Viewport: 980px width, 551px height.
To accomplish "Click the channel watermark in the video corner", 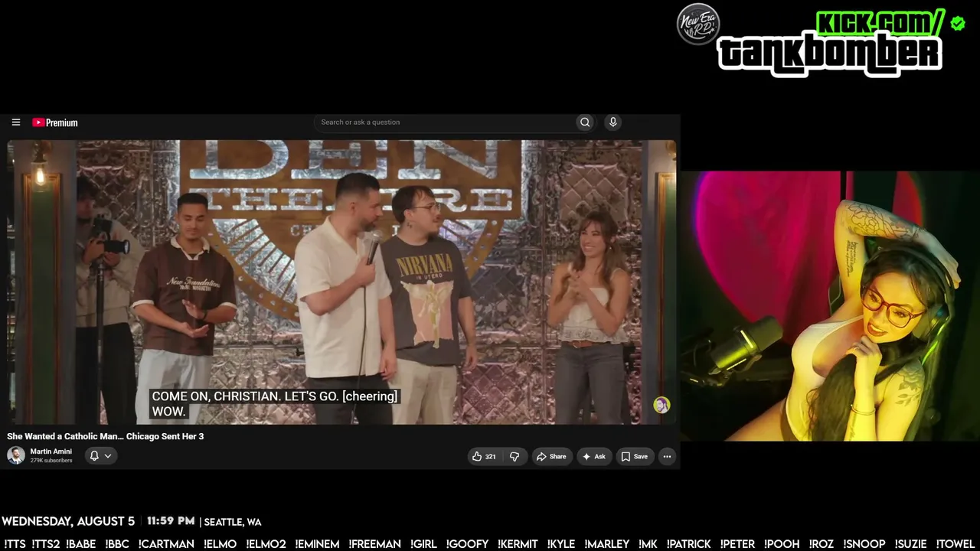I will tap(661, 406).
